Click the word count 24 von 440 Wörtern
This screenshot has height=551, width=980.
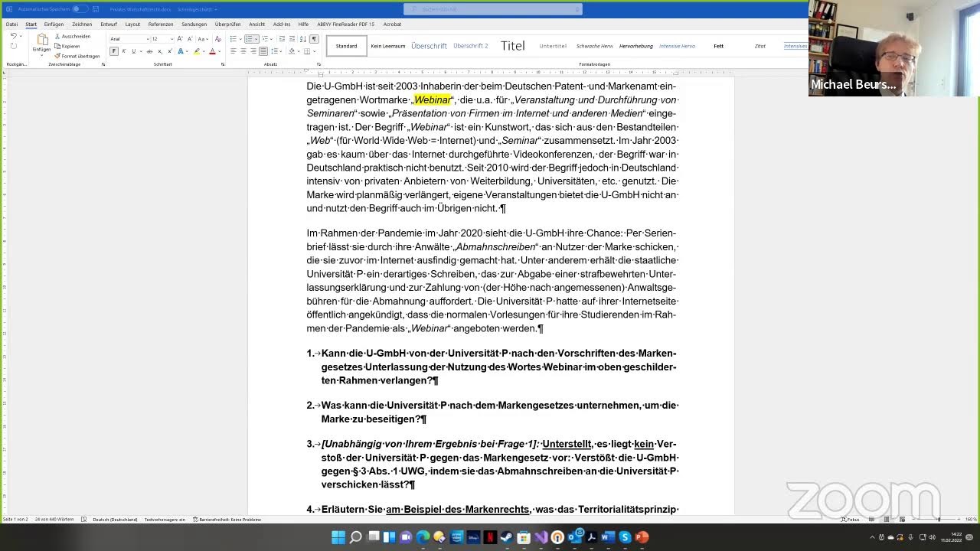click(x=55, y=520)
